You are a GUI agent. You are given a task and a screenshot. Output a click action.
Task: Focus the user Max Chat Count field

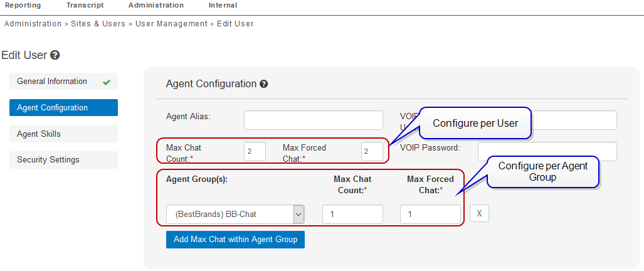(x=255, y=151)
